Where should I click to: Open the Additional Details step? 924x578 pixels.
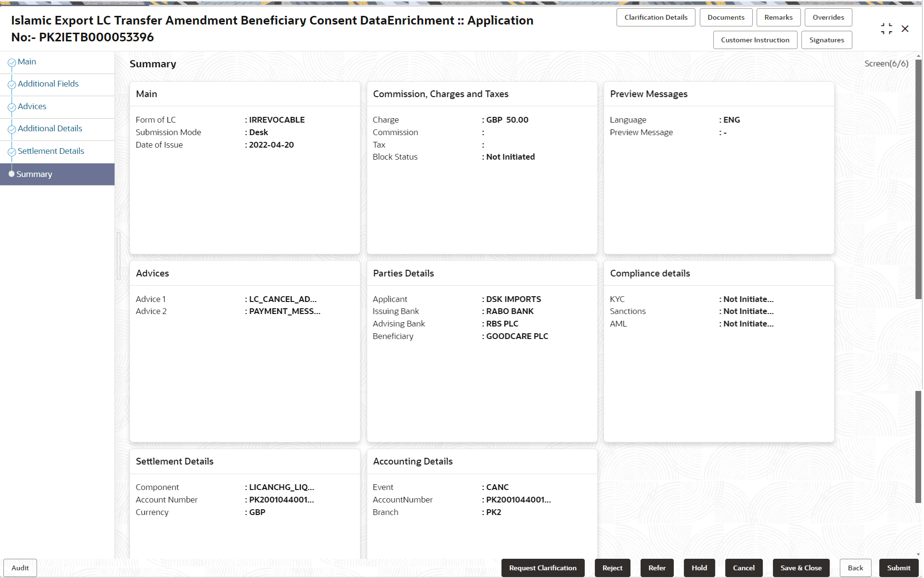50,128
